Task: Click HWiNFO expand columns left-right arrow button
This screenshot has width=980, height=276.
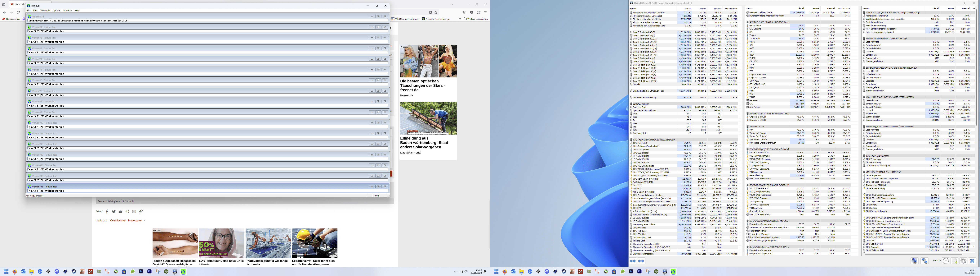Action: pyautogui.click(x=633, y=261)
